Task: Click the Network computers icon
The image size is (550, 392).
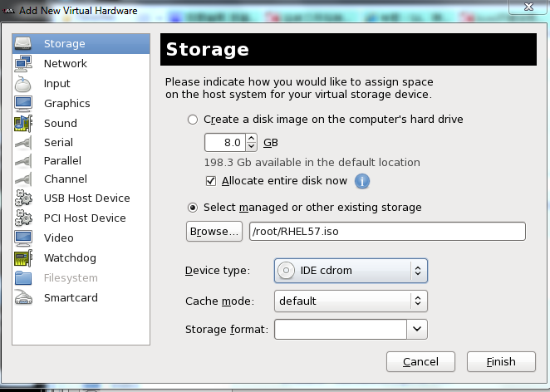Action: [x=23, y=63]
